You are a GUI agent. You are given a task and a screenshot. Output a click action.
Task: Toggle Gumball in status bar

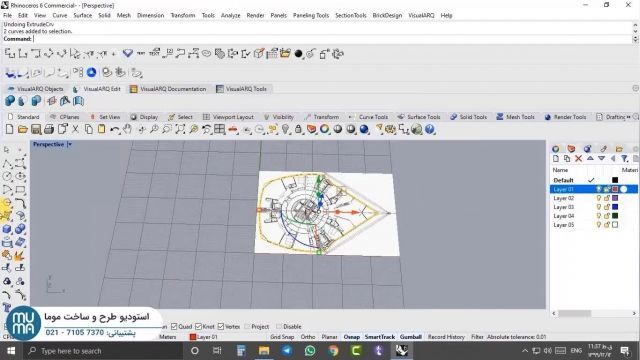(411, 337)
